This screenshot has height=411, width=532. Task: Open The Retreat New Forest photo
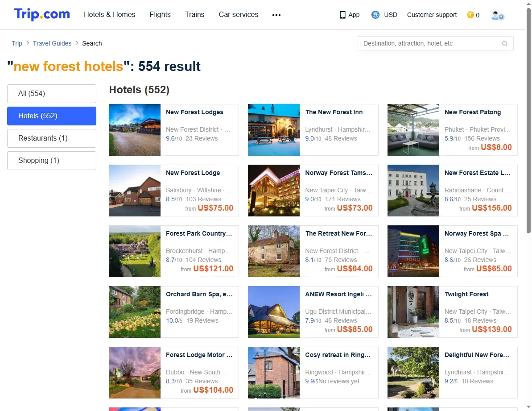pyautogui.click(x=274, y=252)
